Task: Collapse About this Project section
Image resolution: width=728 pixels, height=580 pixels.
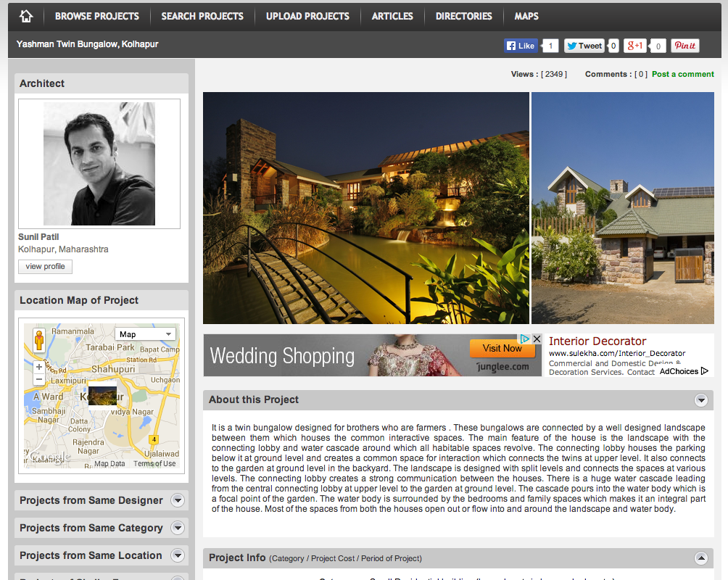Action: (x=701, y=399)
